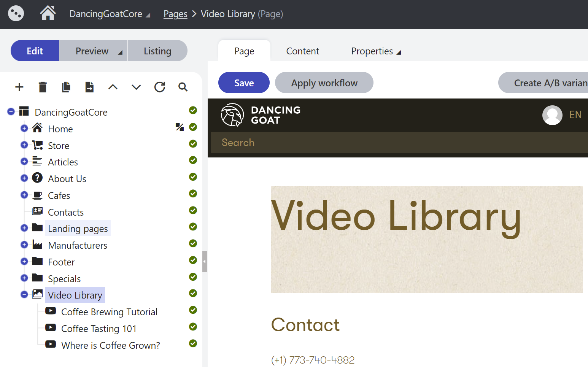Add new page with plus icon
This screenshot has height=367, width=588.
click(19, 87)
